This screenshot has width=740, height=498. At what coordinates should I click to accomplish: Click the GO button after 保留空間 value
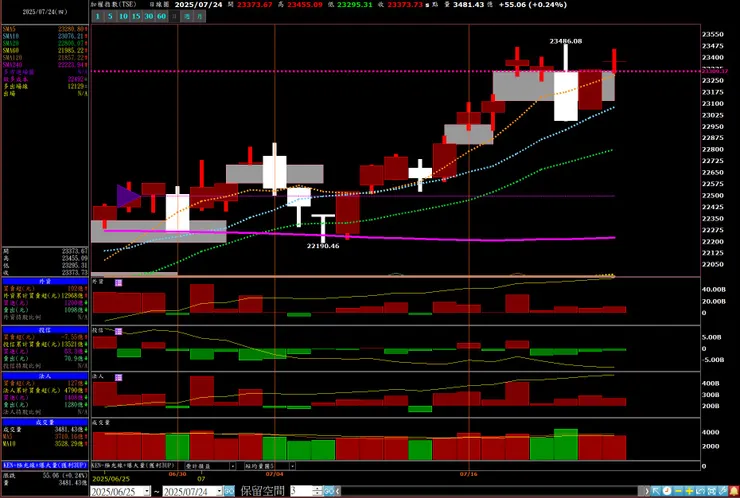click(x=329, y=491)
